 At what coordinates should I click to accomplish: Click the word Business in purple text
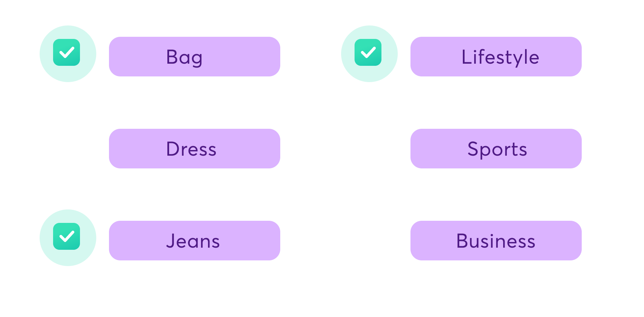tap(496, 241)
